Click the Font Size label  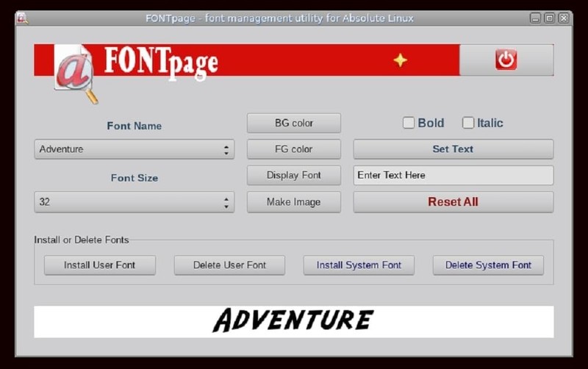click(x=135, y=178)
